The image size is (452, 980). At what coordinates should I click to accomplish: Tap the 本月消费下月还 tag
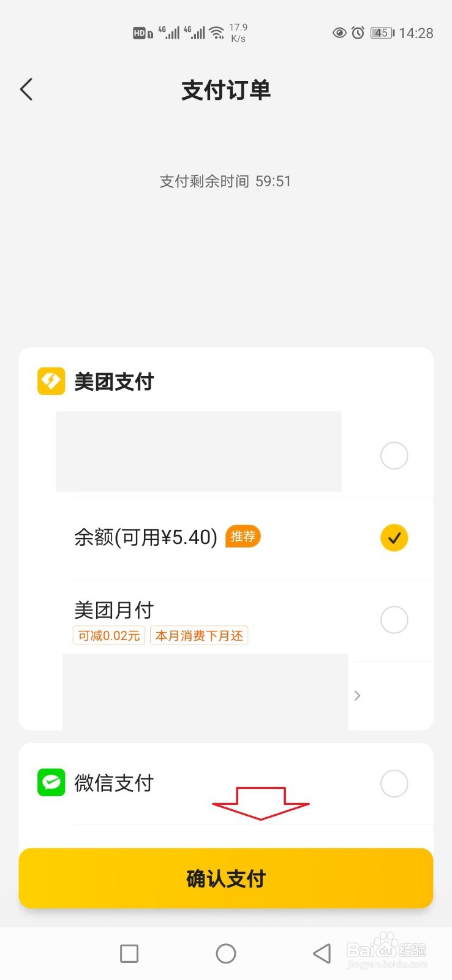point(199,636)
